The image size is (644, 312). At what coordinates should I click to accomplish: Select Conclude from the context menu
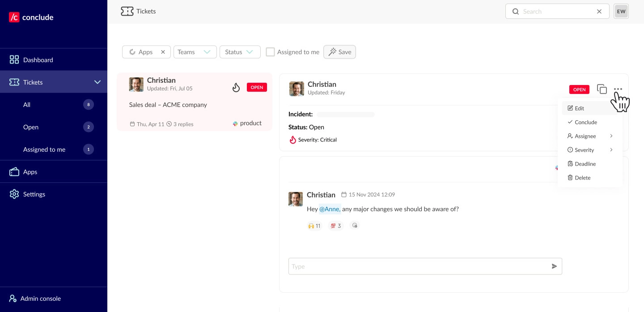585,122
